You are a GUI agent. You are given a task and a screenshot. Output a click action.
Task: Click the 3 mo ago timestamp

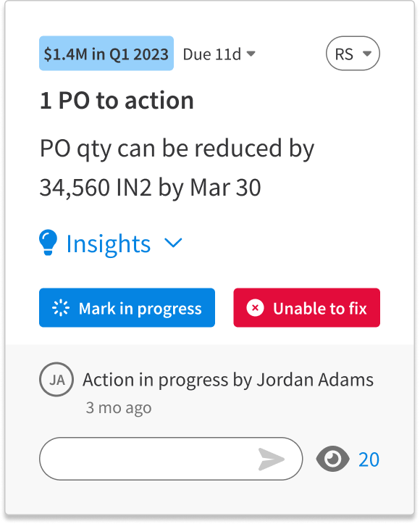pyautogui.click(x=119, y=408)
